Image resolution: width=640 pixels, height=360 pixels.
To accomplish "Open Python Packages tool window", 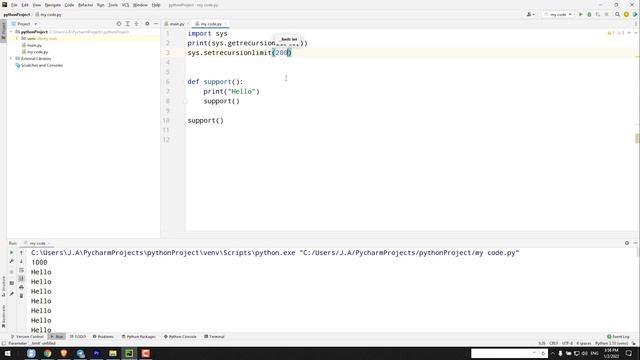I will click(139, 337).
